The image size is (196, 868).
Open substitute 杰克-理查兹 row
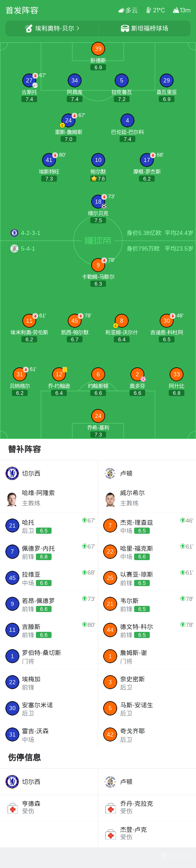pos(147,526)
